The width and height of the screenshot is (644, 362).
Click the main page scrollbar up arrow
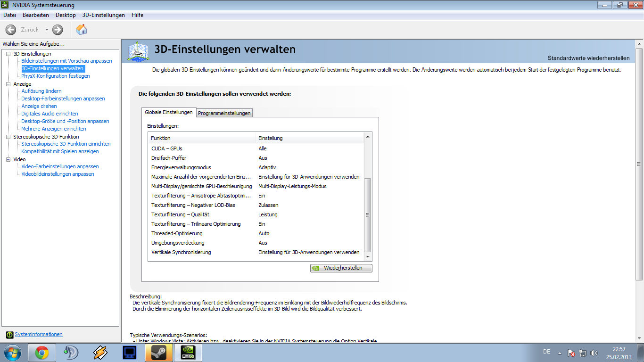[x=639, y=44]
